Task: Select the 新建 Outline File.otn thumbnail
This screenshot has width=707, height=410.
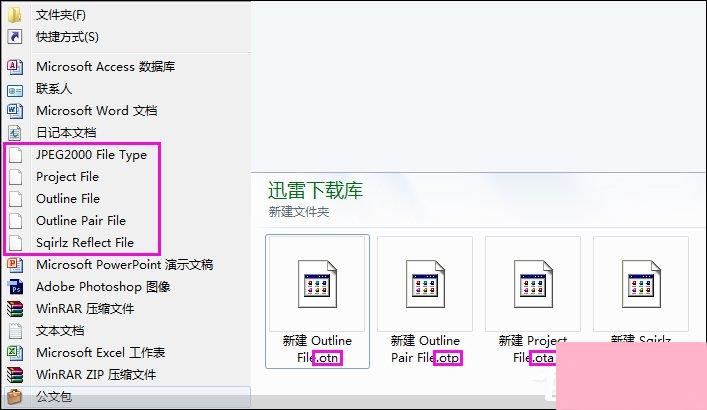Action: tap(317, 284)
